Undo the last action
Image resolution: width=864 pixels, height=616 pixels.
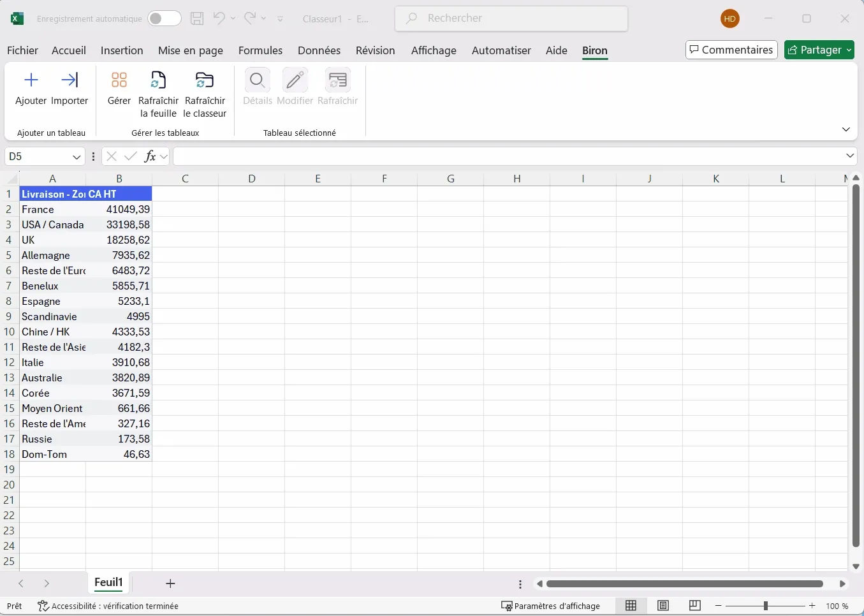pyautogui.click(x=219, y=18)
